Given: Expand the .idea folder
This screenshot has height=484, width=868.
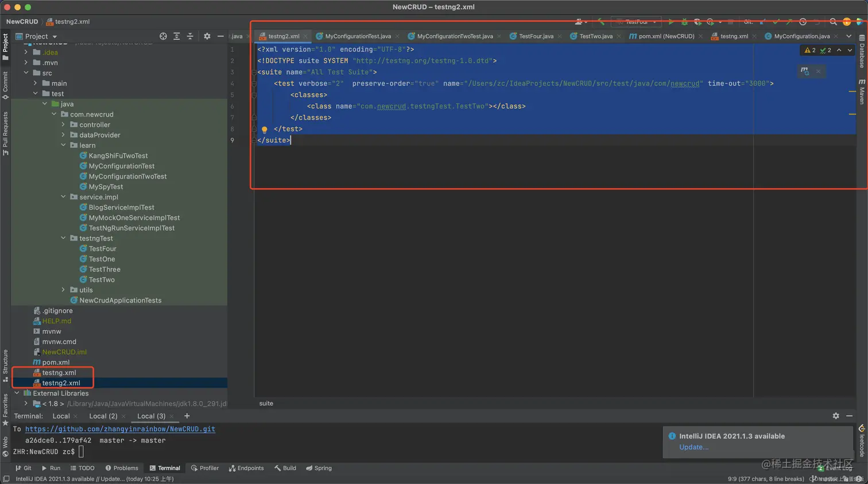Looking at the screenshot, I should click(26, 52).
